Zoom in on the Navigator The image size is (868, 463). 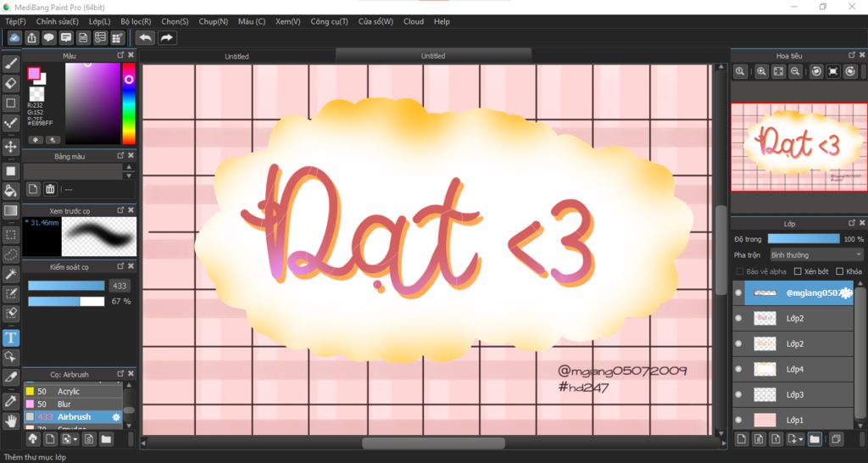[x=762, y=71]
